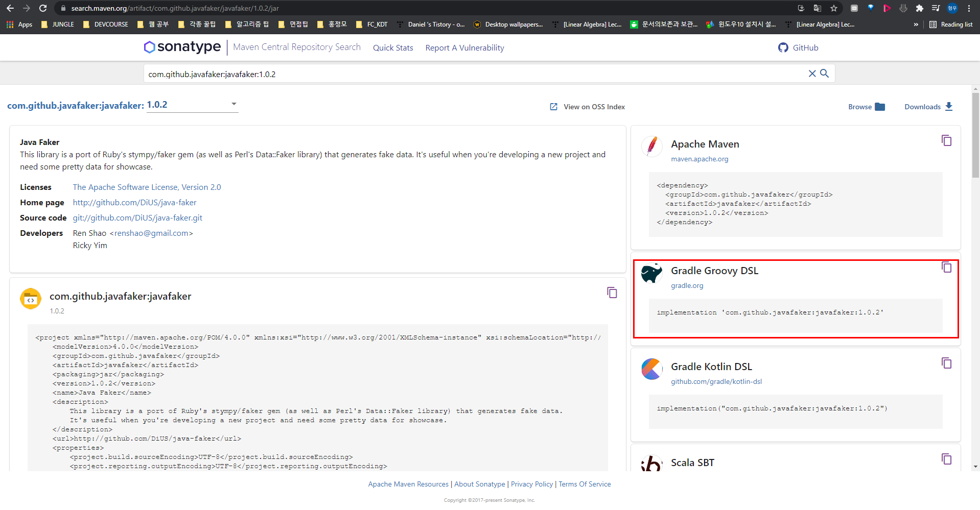
Task: Open the java-faker home page link
Action: point(134,203)
